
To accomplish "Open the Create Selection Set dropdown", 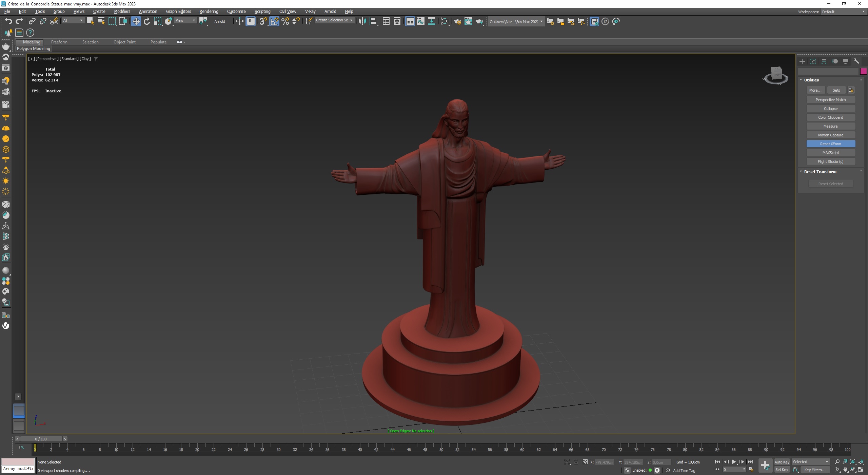I will [334, 20].
